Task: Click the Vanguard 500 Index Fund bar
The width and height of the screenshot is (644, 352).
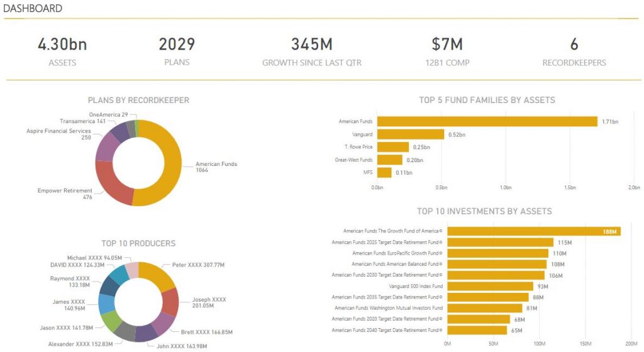Action: pos(490,286)
